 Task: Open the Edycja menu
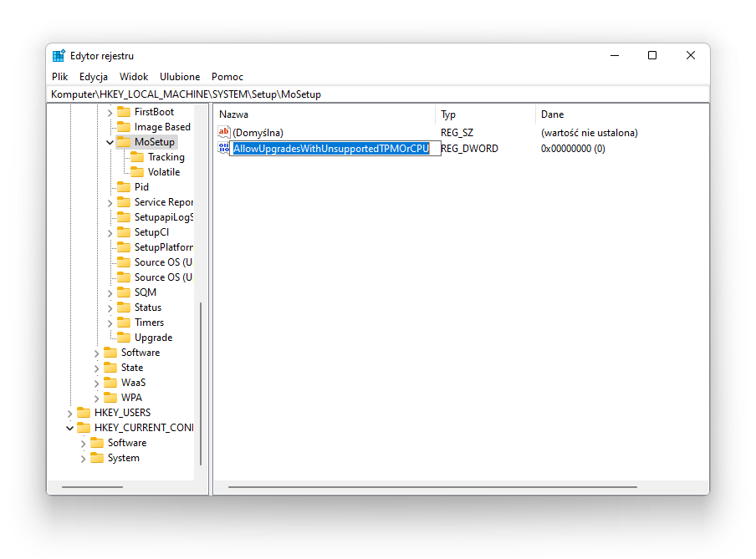[x=94, y=77]
